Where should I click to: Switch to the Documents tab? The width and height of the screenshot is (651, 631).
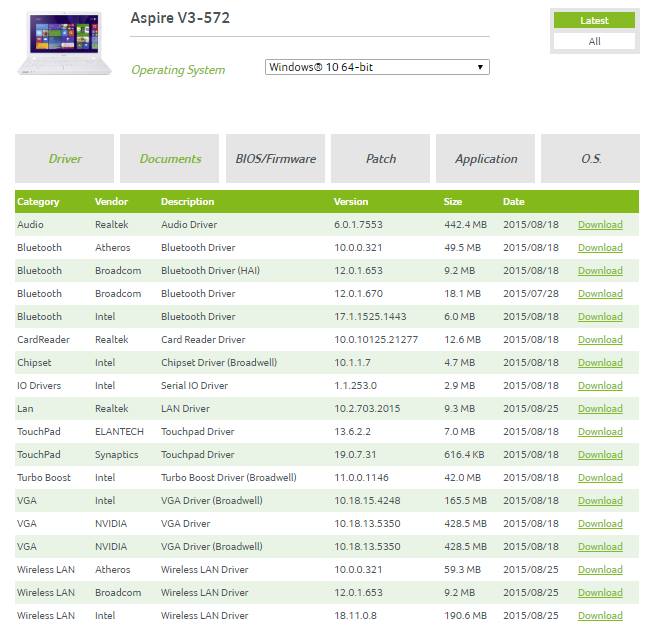coord(169,158)
